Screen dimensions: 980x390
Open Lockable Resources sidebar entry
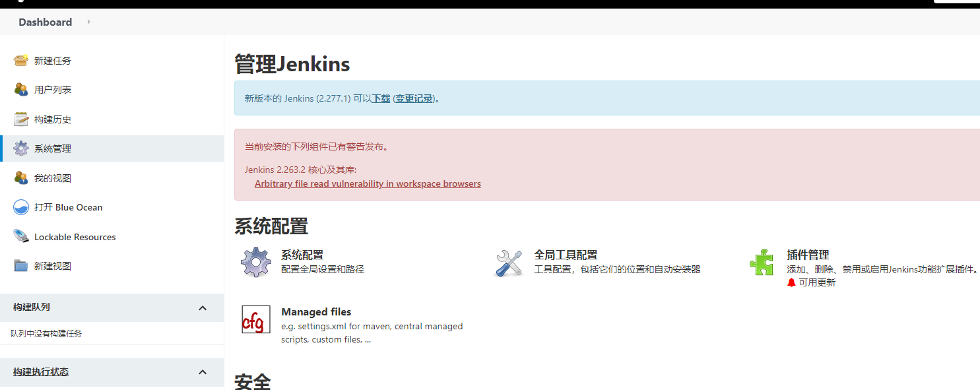pyautogui.click(x=75, y=237)
